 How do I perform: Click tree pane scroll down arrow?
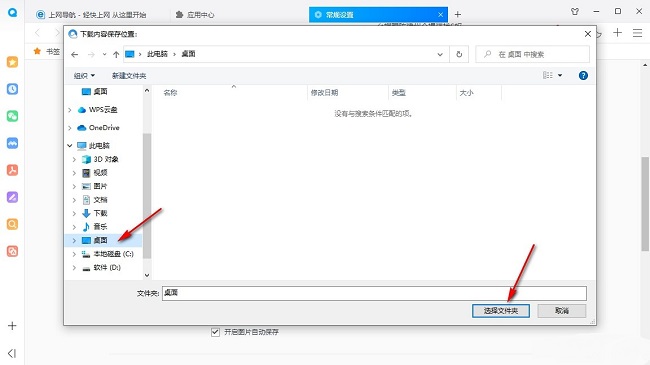point(147,275)
